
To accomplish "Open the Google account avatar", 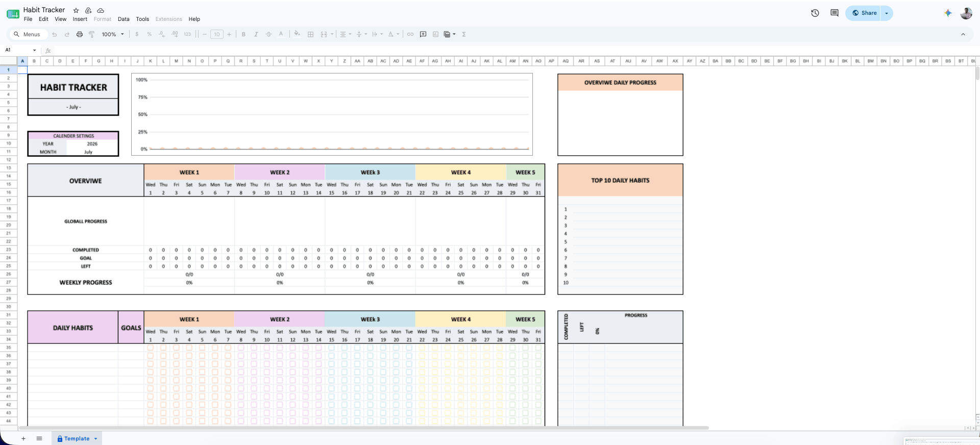I will coord(966,13).
